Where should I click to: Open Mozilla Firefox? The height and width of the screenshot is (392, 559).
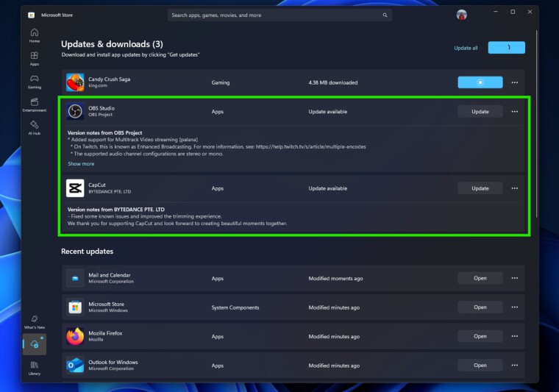480,336
